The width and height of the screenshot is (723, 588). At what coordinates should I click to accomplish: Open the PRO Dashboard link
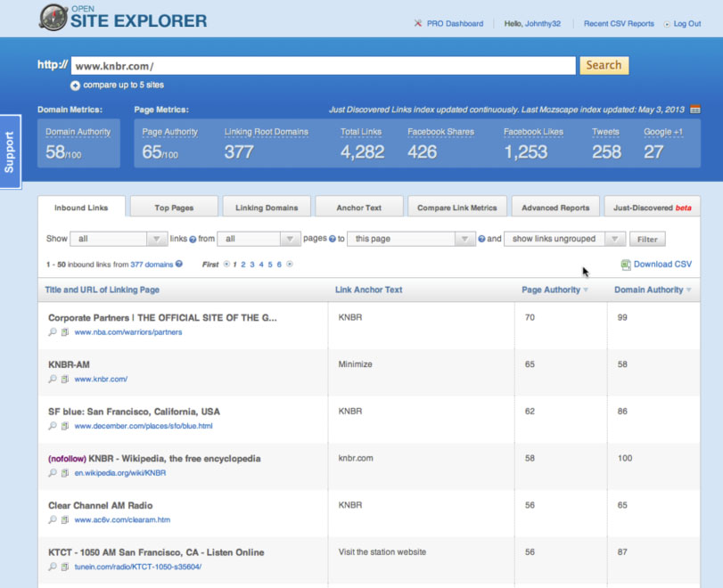[455, 23]
